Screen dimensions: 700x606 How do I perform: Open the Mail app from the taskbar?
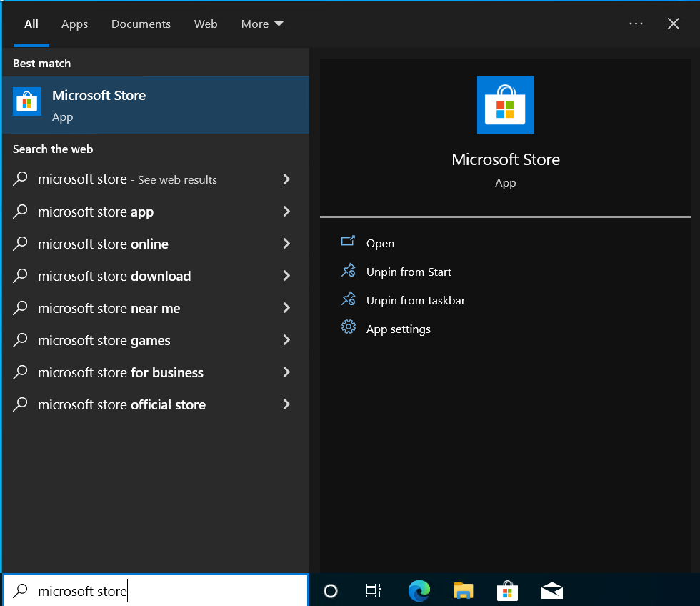coord(551,591)
